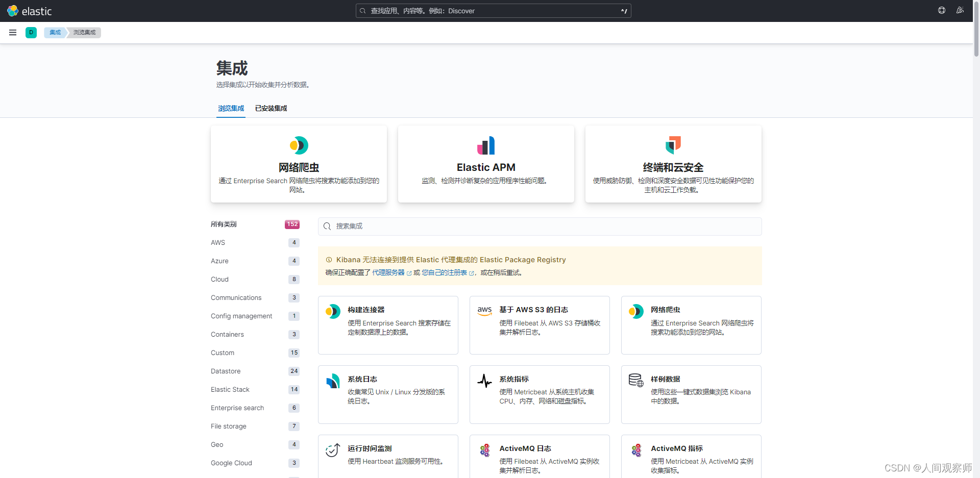Click the search icon in global search bar
This screenshot has width=980, height=478.
[x=363, y=11]
